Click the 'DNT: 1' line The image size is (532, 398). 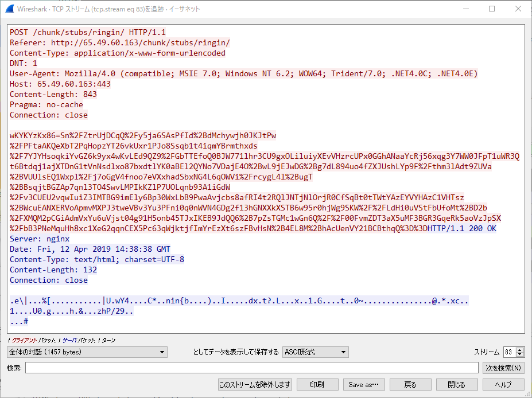(24, 64)
